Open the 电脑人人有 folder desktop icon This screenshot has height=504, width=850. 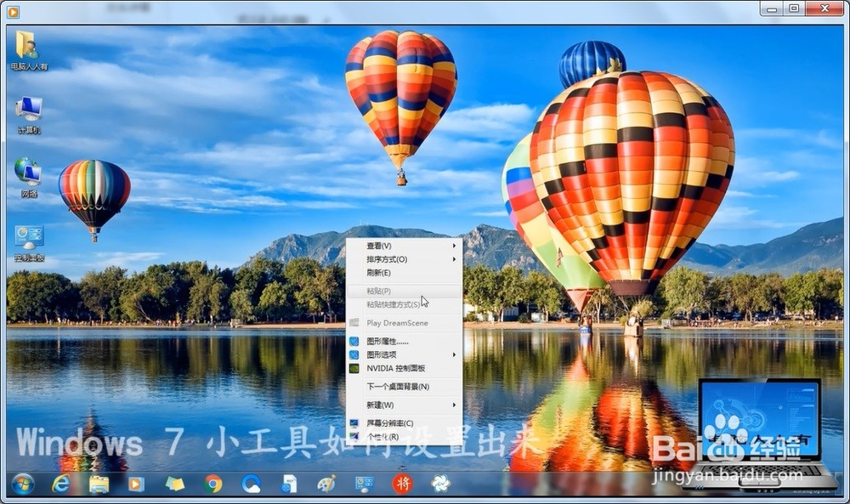28,50
